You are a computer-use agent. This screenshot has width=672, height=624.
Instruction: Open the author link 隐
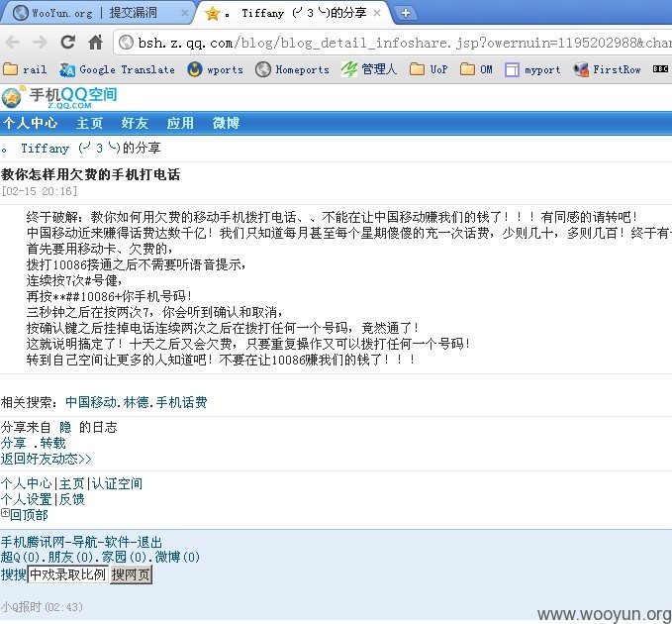(x=65, y=427)
